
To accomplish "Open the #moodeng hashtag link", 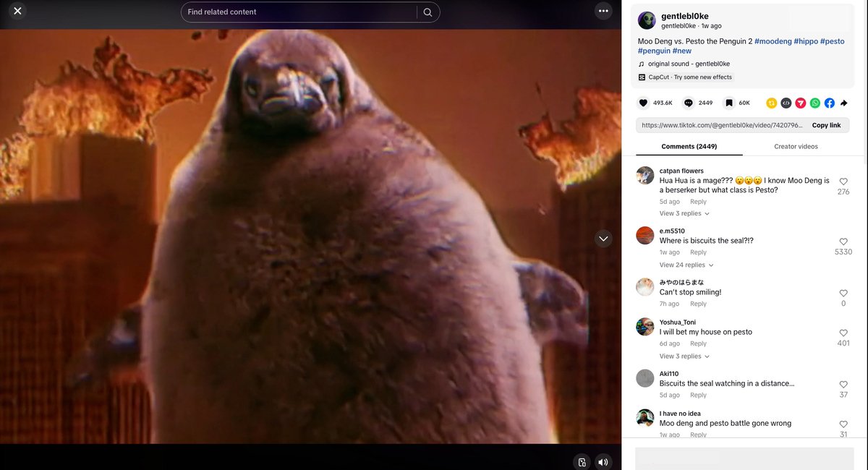I will tap(773, 41).
